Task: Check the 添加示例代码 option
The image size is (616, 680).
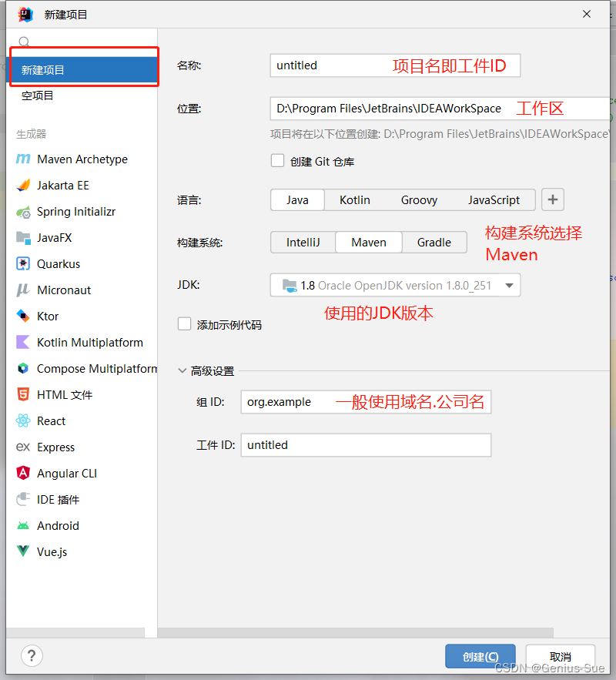Action: tap(184, 323)
